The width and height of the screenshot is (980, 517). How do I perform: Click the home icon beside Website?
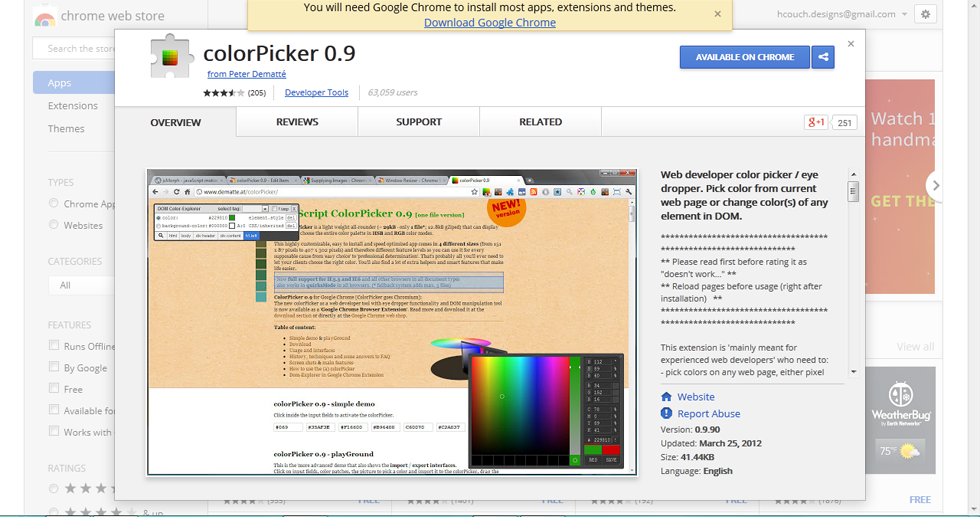pos(666,396)
